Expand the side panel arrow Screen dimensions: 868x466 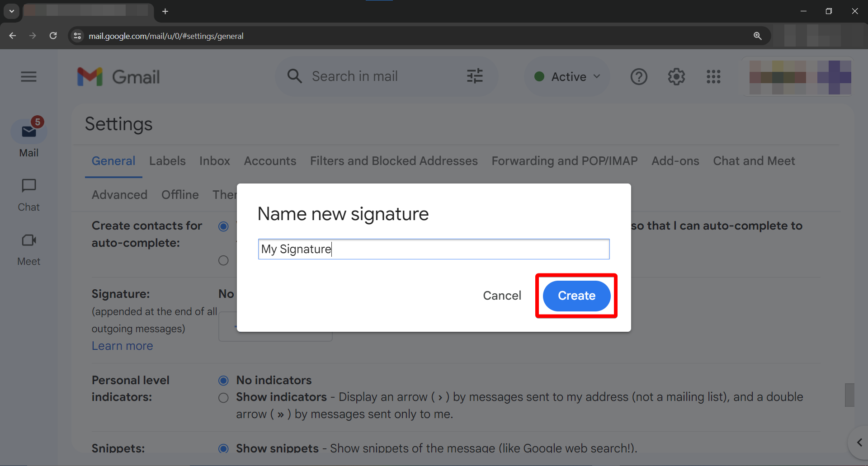[859, 442]
